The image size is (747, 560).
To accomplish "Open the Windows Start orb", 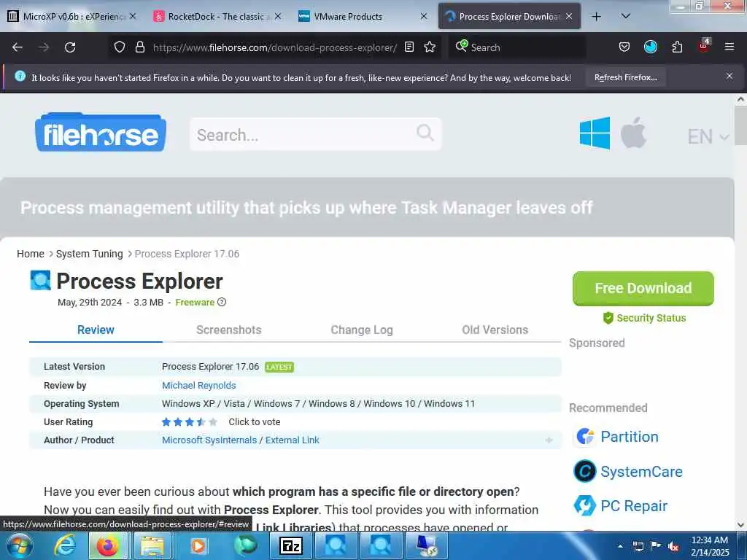I will pos(19,545).
